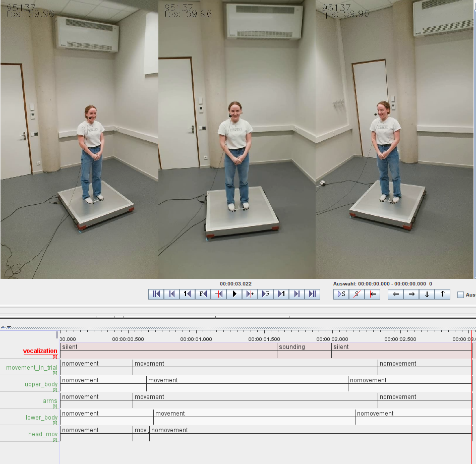Viewport: 476px width, 464px height.
Task: Play the current selection
Action: coord(341,294)
